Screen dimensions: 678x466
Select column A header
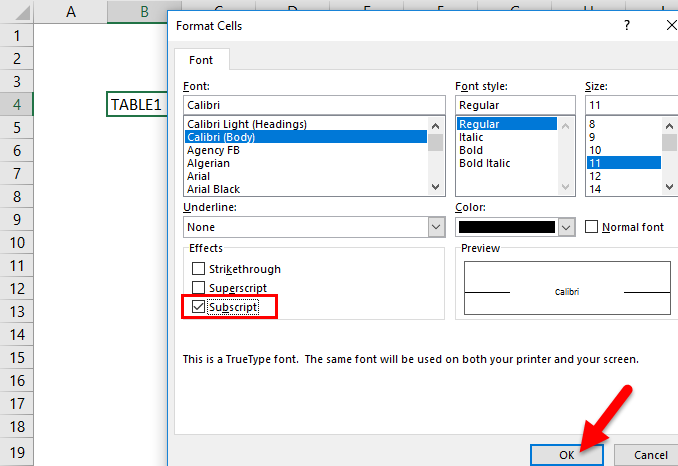(71, 12)
